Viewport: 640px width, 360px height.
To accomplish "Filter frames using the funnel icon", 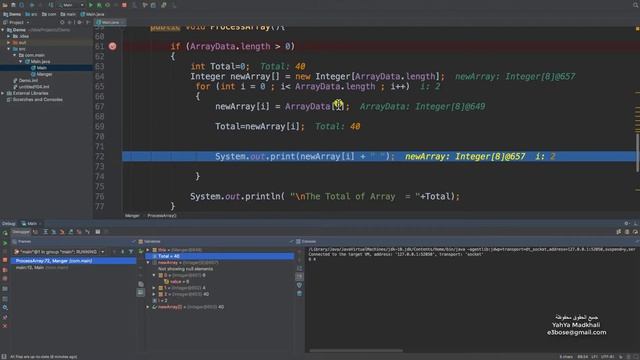I will (x=131, y=252).
